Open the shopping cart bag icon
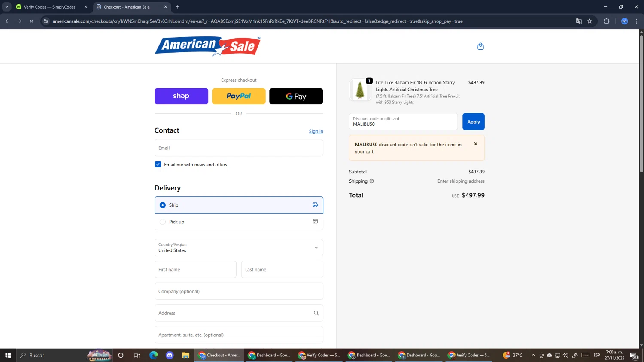 [480, 46]
